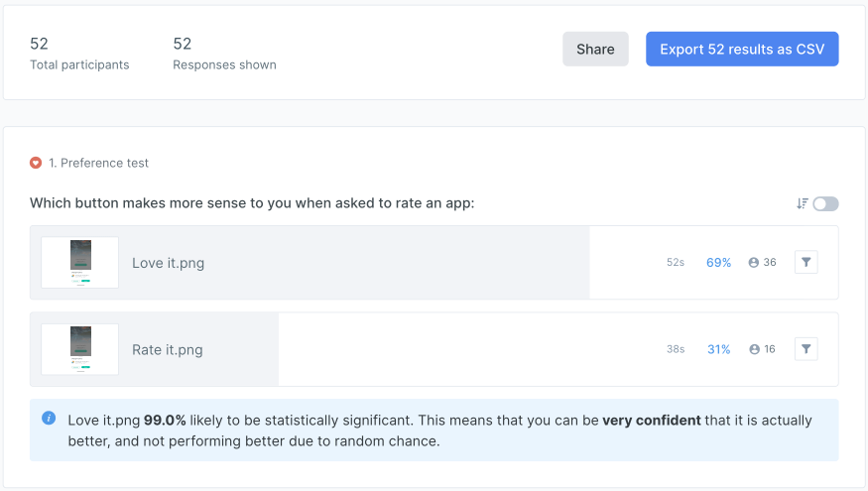868x491 pixels.
Task: Click the heart Preference test icon
Action: click(x=36, y=163)
